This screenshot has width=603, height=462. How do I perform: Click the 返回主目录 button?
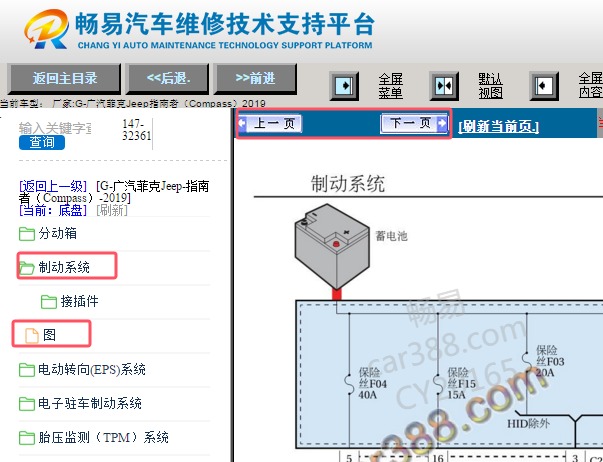pyautogui.click(x=64, y=78)
